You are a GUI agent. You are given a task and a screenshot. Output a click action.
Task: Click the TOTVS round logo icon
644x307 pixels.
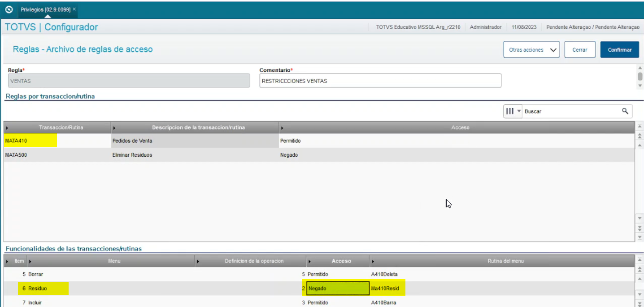9,9
